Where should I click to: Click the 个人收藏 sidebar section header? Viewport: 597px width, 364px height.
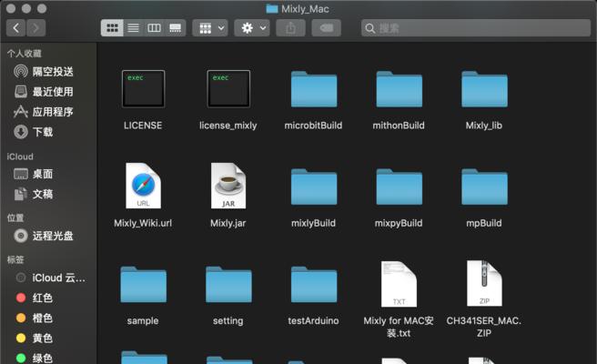pyautogui.click(x=25, y=54)
